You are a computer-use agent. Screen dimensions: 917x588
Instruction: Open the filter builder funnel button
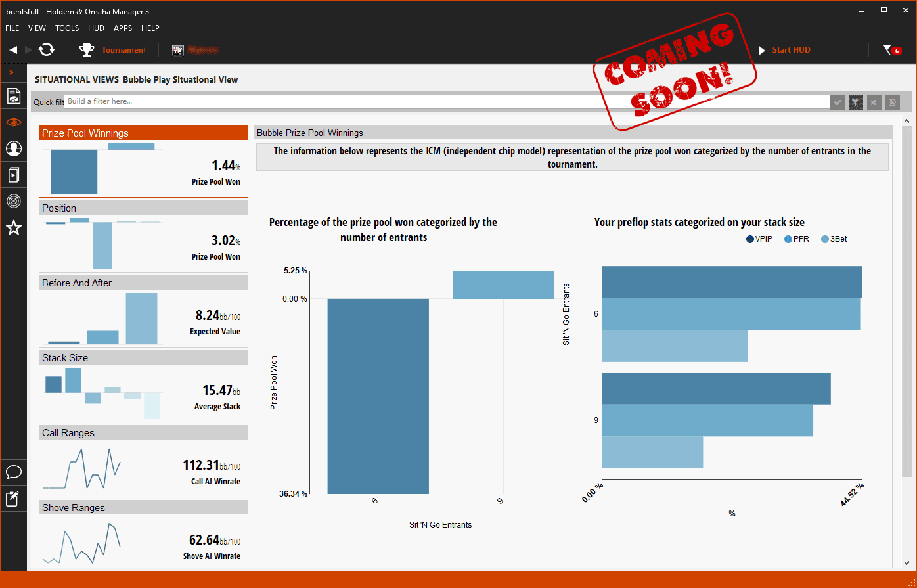pyautogui.click(x=855, y=102)
